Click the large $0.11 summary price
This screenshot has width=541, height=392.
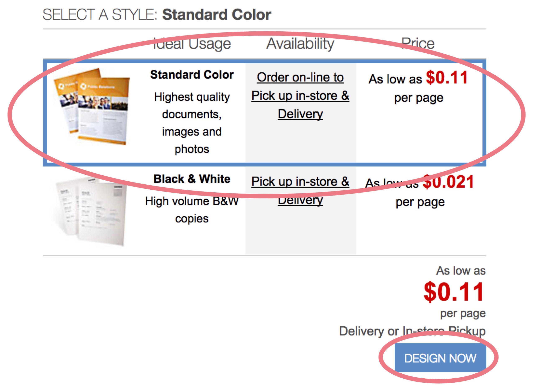(x=454, y=292)
